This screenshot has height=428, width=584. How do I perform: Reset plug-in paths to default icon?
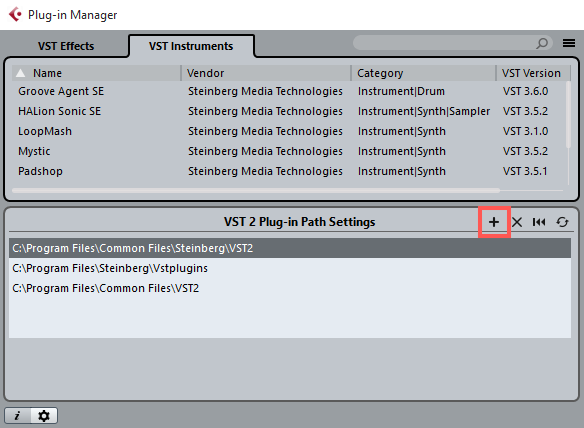[x=539, y=222]
